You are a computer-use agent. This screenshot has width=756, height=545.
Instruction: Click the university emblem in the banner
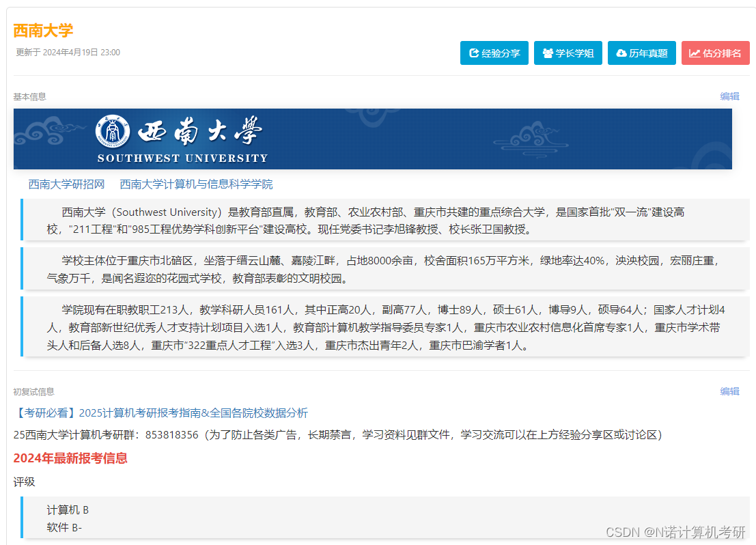112,130
